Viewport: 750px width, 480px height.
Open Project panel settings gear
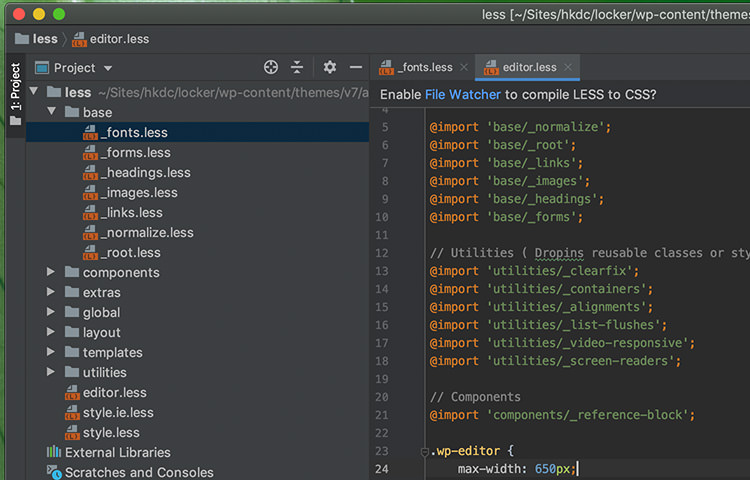tap(330, 67)
